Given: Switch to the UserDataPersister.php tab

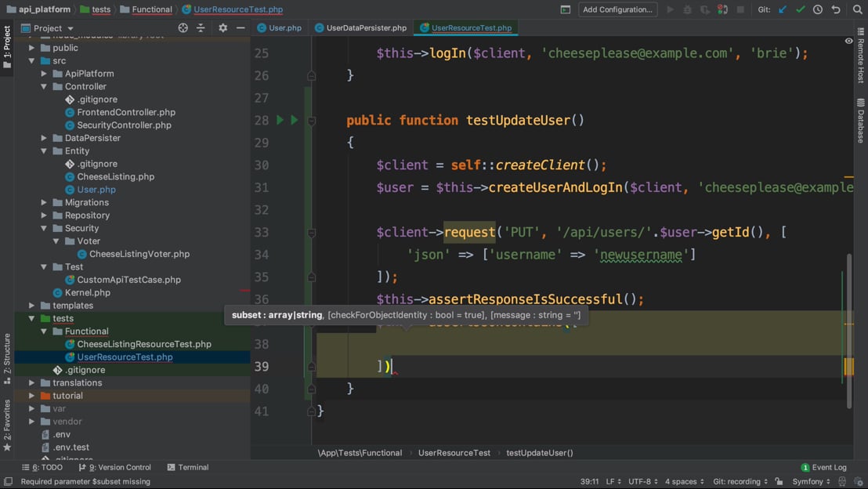Looking at the screenshot, I should tap(366, 28).
